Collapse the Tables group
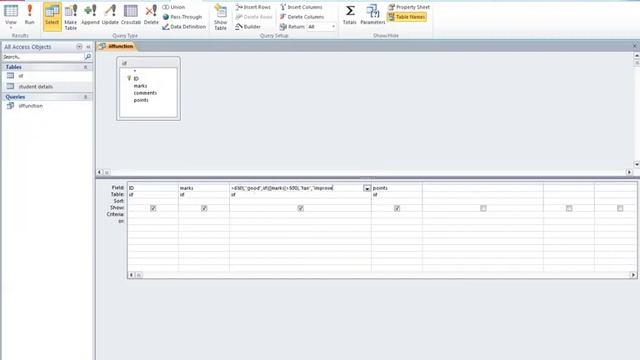This screenshot has width=640, height=360. (86, 67)
